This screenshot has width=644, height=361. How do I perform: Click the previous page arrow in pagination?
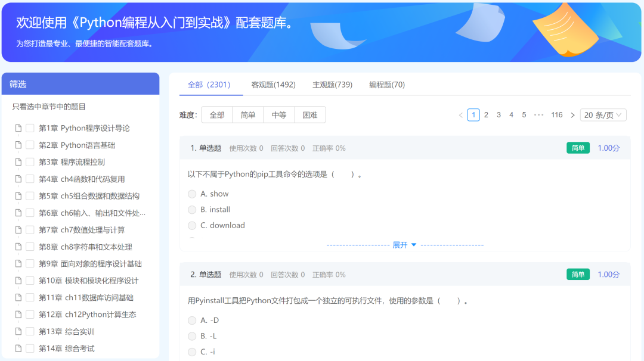coord(460,114)
